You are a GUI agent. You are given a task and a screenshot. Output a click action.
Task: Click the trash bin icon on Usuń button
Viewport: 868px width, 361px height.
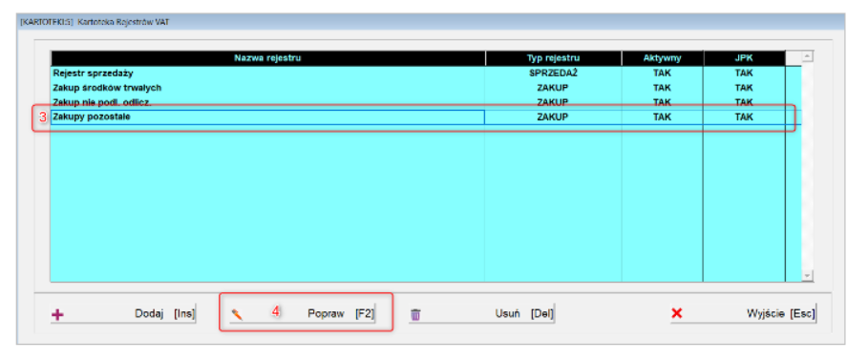click(415, 314)
